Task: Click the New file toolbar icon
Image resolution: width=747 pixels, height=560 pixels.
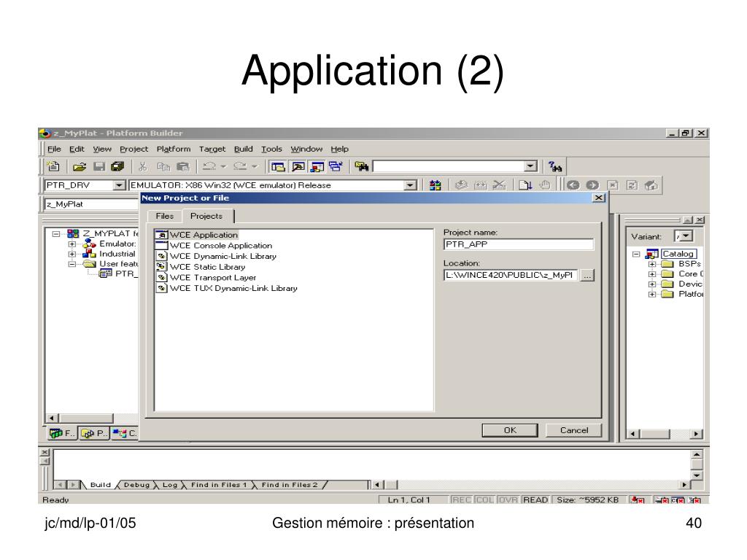Action: [53, 166]
